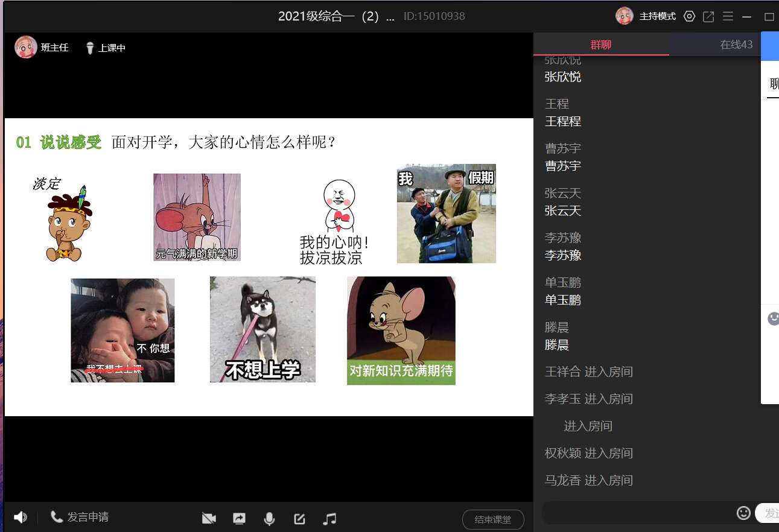Click the 对新知识充满期待 Jerry image
Screen dimensions: 779x532
401,331
